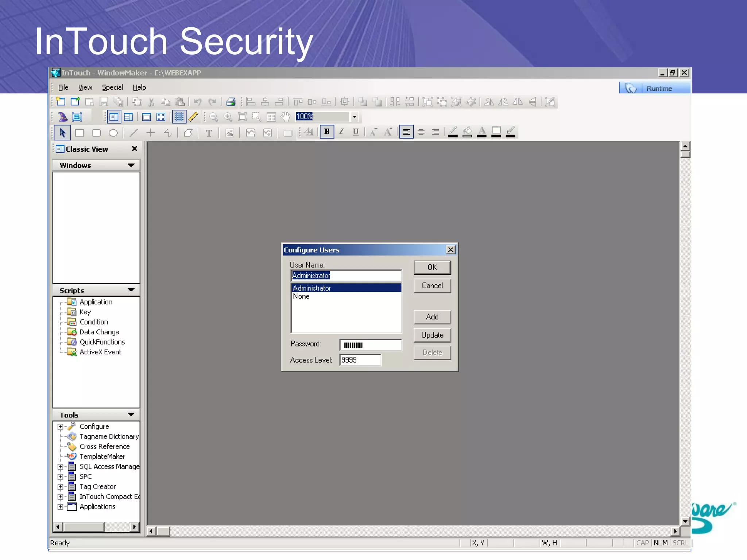
Task: Toggle Bold text formatting
Action: (327, 132)
